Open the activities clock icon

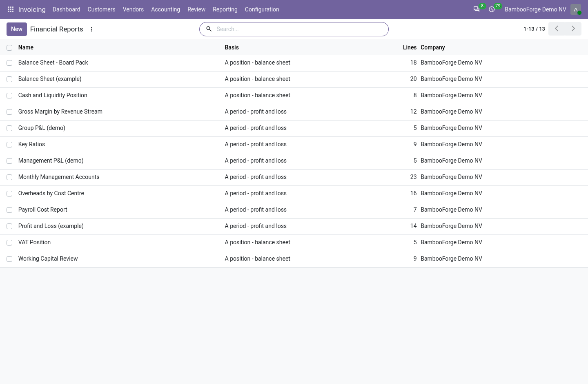492,9
